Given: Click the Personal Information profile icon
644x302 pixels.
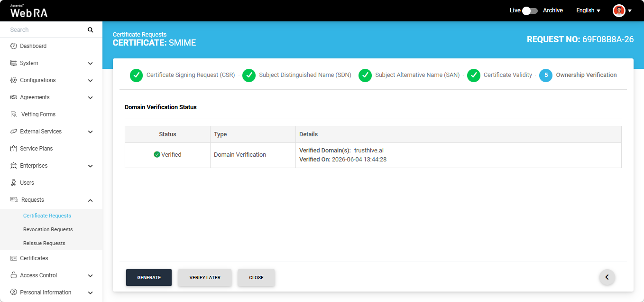Looking at the screenshot, I should pyautogui.click(x=14, y=293).
